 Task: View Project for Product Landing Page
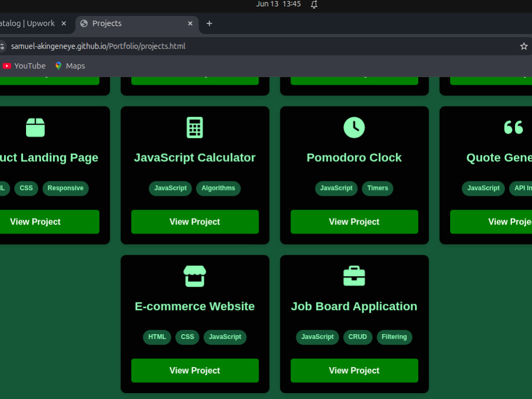click(x=49, y=221)
